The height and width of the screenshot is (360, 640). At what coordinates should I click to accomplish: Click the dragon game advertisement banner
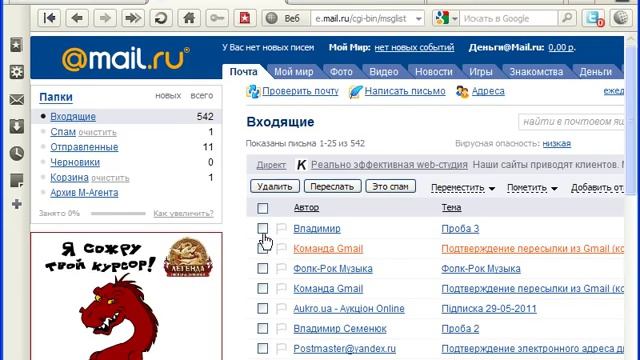(x=127, y=296)
